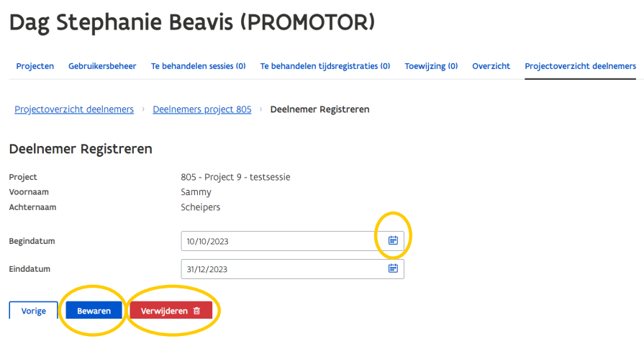Go to the Toewijzing tab
The image size is (644, 341).
pyautogui.click(x=431, y=66)
